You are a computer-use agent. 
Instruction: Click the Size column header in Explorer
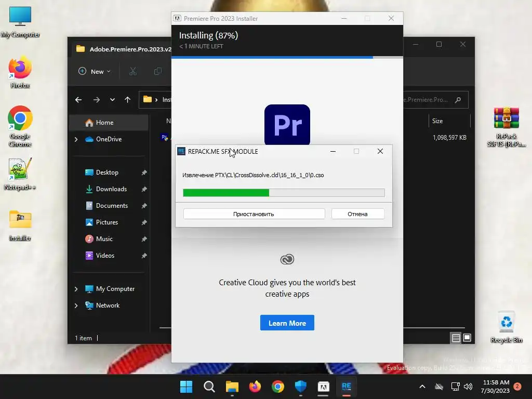[x=449, y=121]
